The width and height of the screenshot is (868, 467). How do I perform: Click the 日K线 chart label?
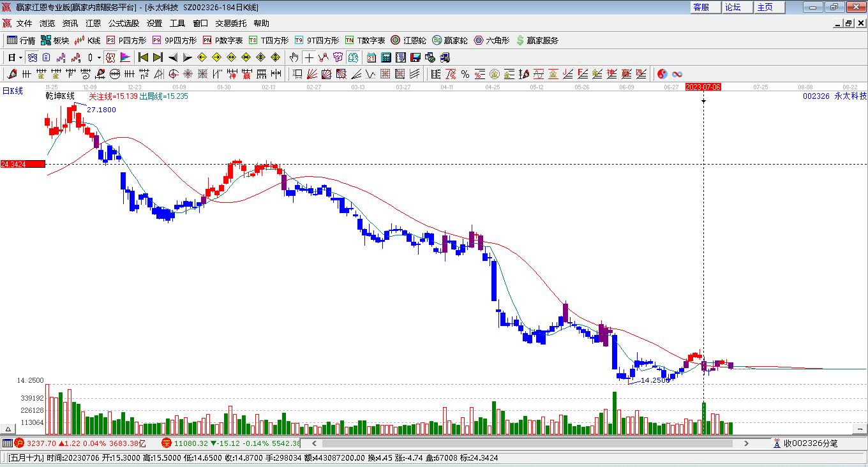point(12,91)
